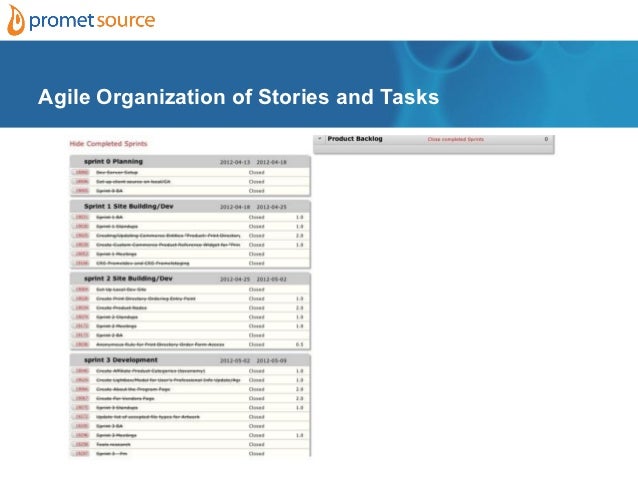This screenshot has height=479, width=638.
Task: Click the points value for Sprint 3 Meetings
Action: point(299,435)
